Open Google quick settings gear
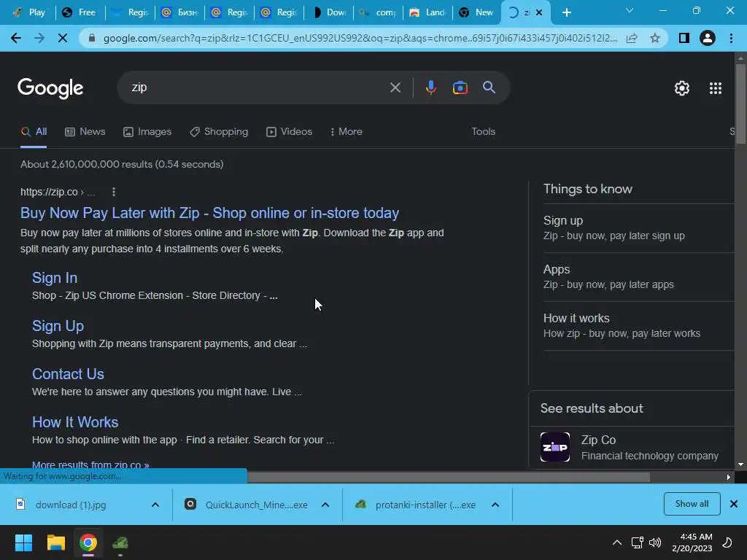 (x=682, y=88)
